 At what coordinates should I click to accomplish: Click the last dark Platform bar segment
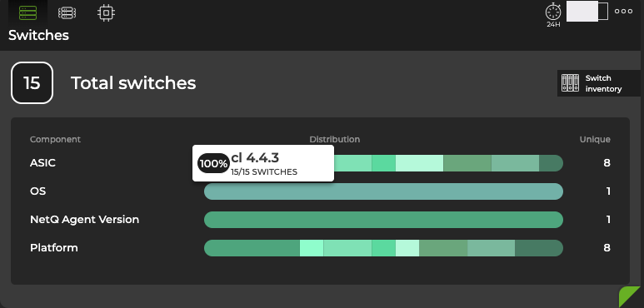click(x=539, y=248)
